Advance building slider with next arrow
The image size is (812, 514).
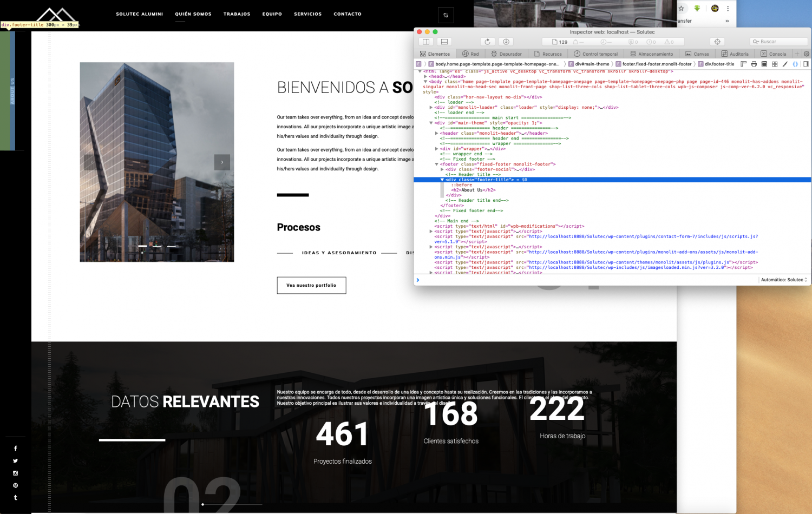pyautogui.click(x=222, y=162)
